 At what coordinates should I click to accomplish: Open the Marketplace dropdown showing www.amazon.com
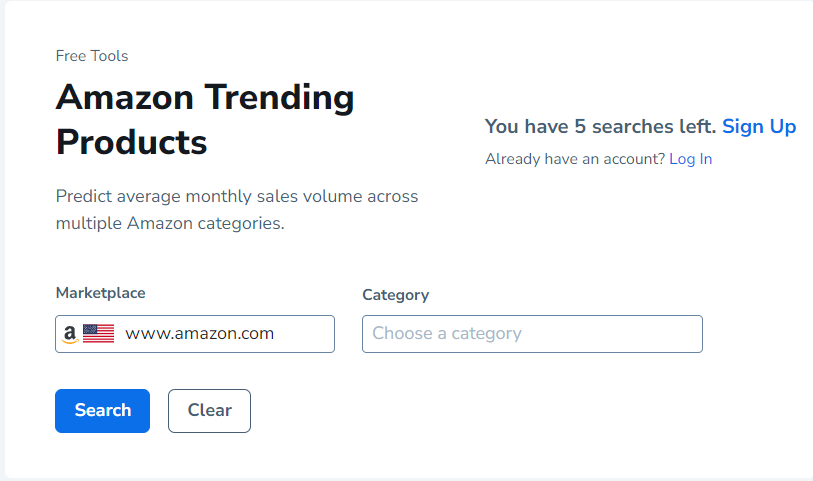click(195, 334)
